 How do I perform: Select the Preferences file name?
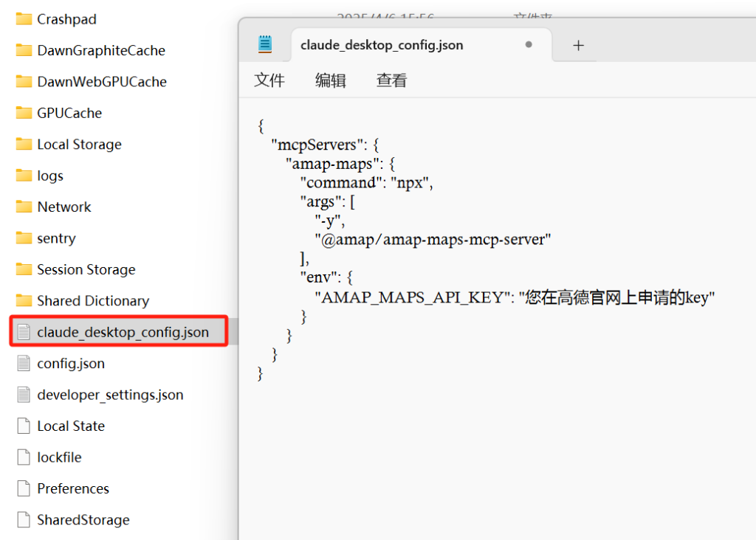73,488
